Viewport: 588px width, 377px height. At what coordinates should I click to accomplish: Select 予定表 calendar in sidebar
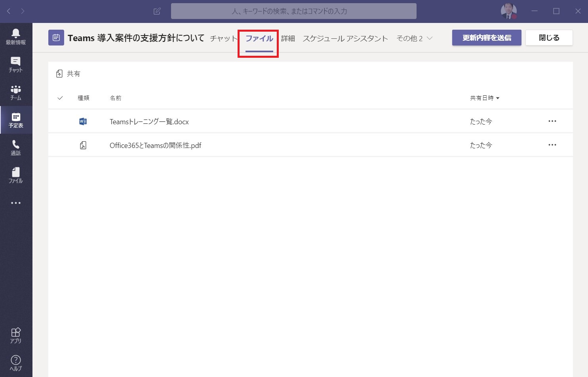click(x=16, y=119)
